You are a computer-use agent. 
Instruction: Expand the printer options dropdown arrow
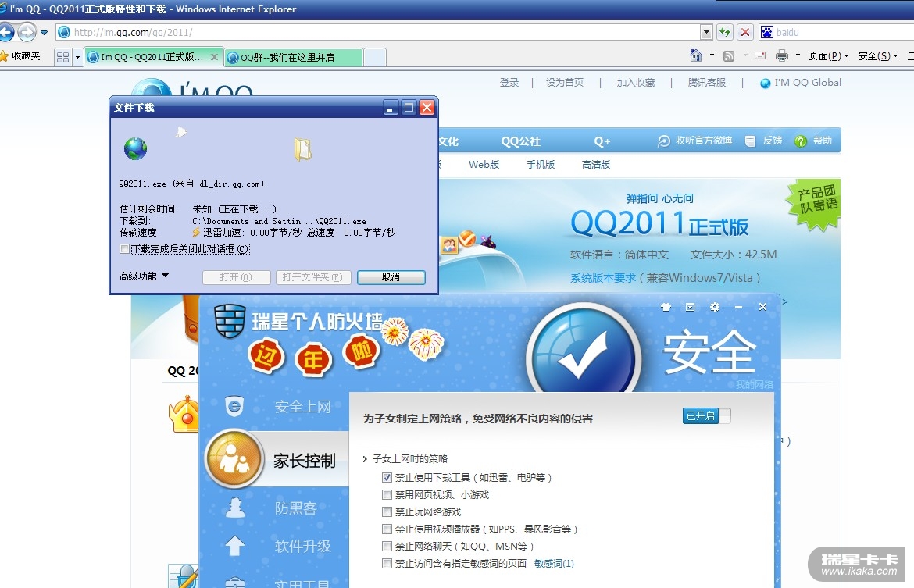point(798,56)
